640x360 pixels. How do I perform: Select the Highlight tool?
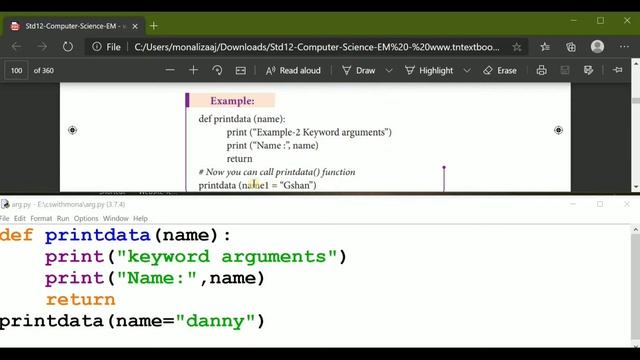429,71
